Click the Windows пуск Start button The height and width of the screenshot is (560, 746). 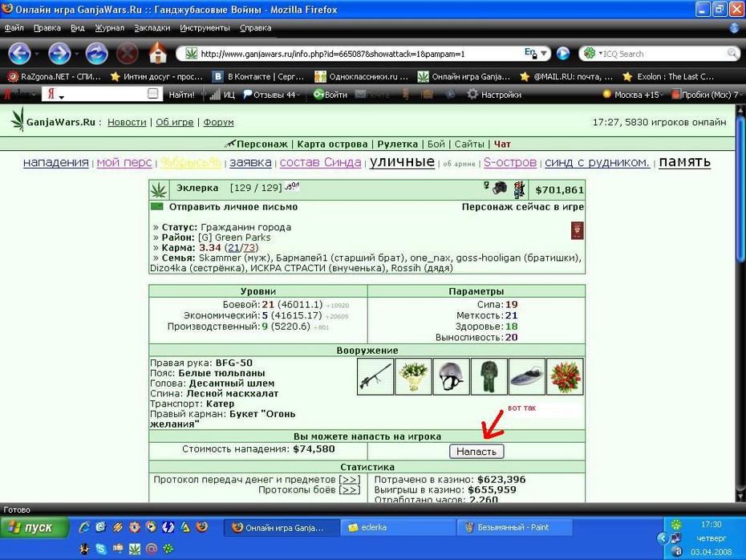(x=34, y=528)
